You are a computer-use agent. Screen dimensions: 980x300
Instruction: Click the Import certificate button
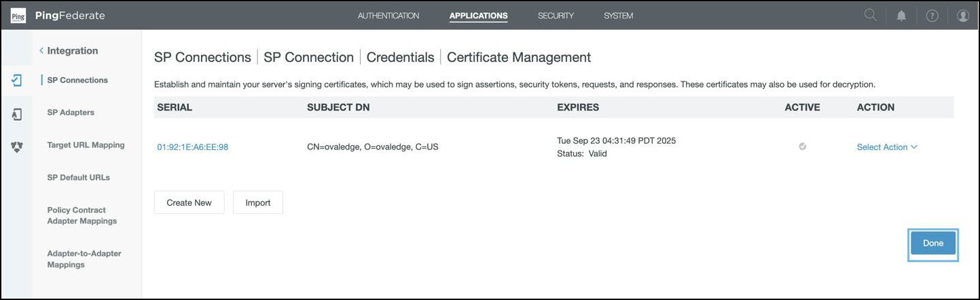click(x=258, y=202)
